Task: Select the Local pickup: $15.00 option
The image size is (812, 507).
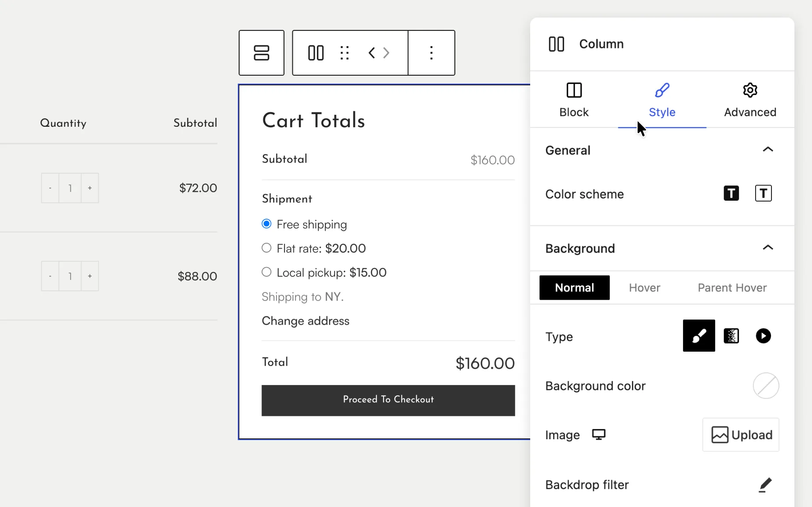Action: coord(266,272)
